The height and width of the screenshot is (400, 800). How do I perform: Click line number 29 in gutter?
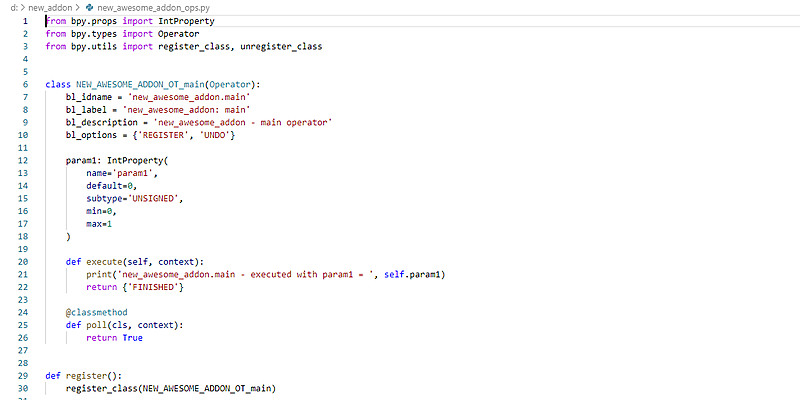pos(22,376)
